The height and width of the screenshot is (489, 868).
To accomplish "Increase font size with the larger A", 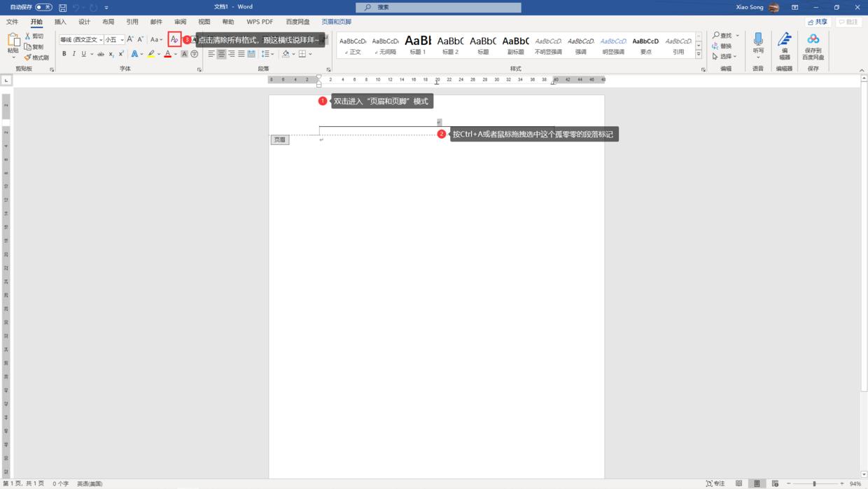I will pos(130,39).
